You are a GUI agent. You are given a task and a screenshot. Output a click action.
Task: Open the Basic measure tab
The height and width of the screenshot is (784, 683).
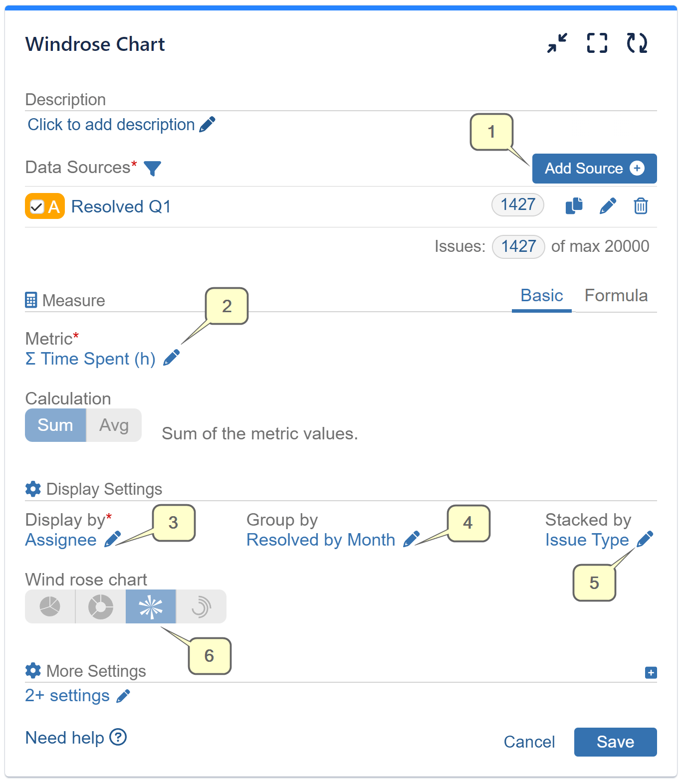coord(541,295)
